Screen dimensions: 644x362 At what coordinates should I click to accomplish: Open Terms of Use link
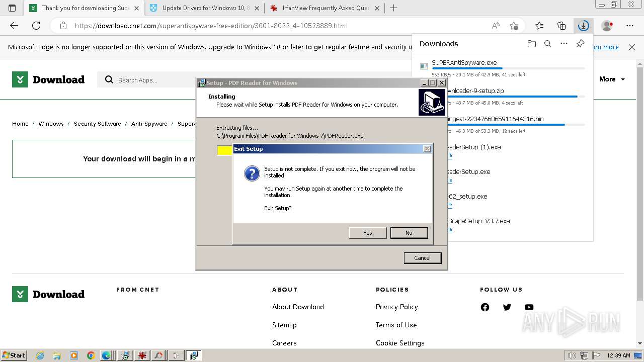[396, 325]
